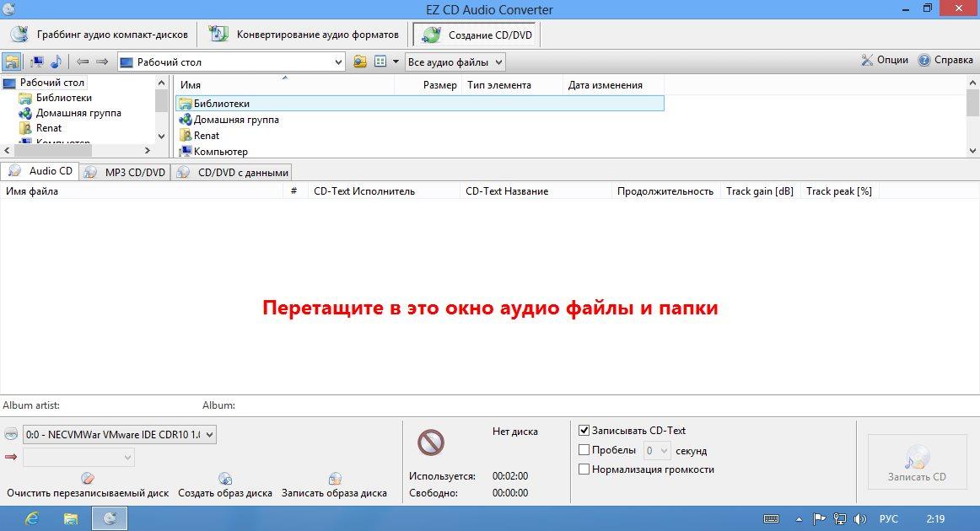Select Renat in folder tree
Viewport: 980px width, 531px height.
(49, 128)
